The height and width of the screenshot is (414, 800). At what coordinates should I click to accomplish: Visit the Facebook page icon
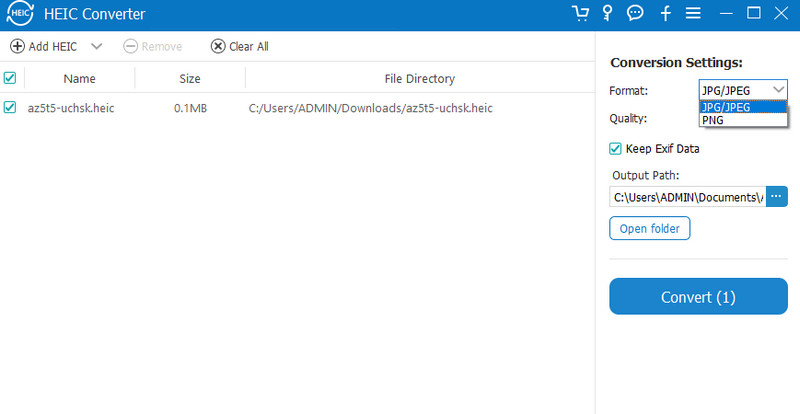click(x=665, y=13)
